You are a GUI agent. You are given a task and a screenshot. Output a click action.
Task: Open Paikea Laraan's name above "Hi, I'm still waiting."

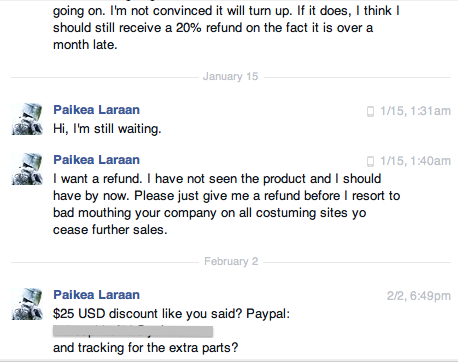[96, 110]
